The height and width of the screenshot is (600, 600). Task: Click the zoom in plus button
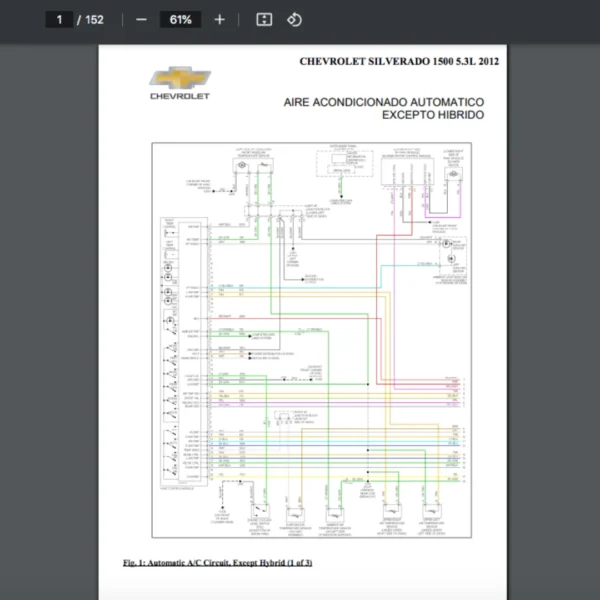pos(220,19)
